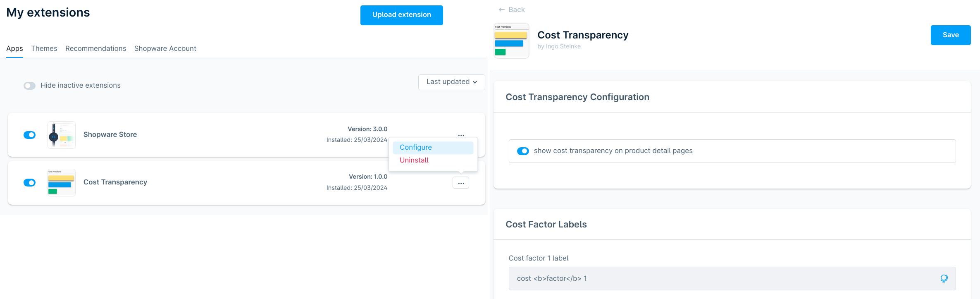Deactivate the Cost Transparency extension toggle

(29, 182)
